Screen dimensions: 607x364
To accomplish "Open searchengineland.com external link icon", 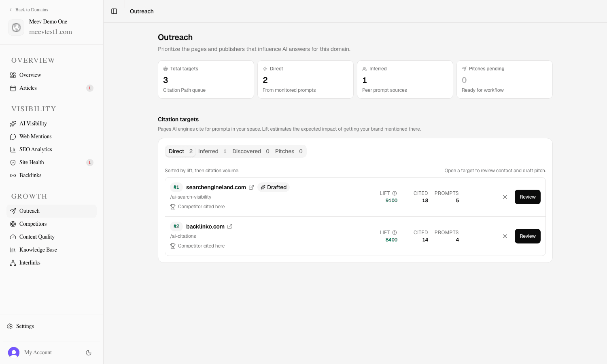I will point(251,187).
